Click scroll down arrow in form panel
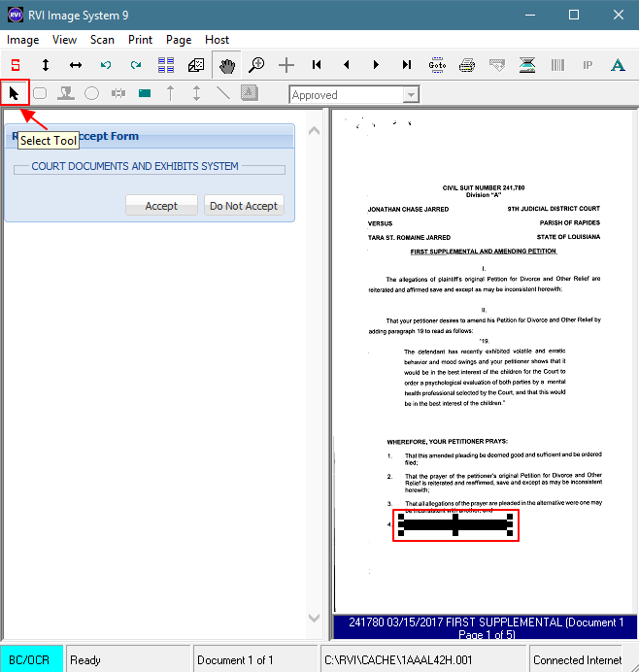 314,618
